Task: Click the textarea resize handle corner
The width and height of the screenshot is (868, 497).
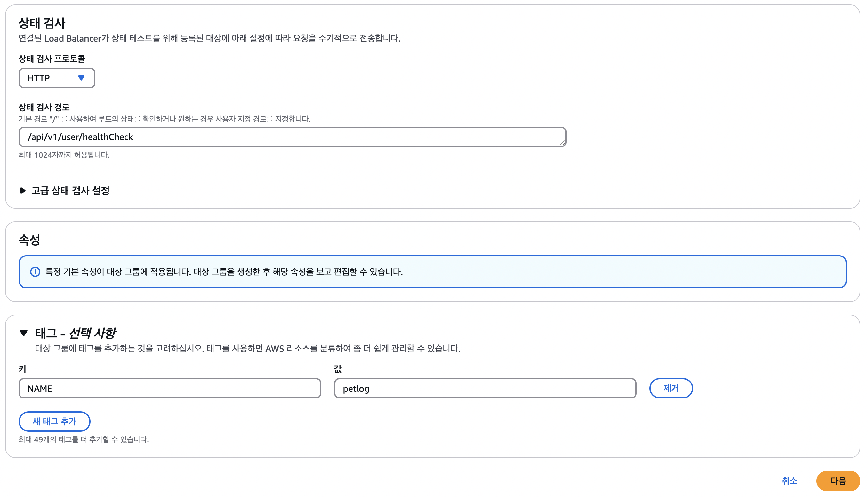Action: pos(562,144)
